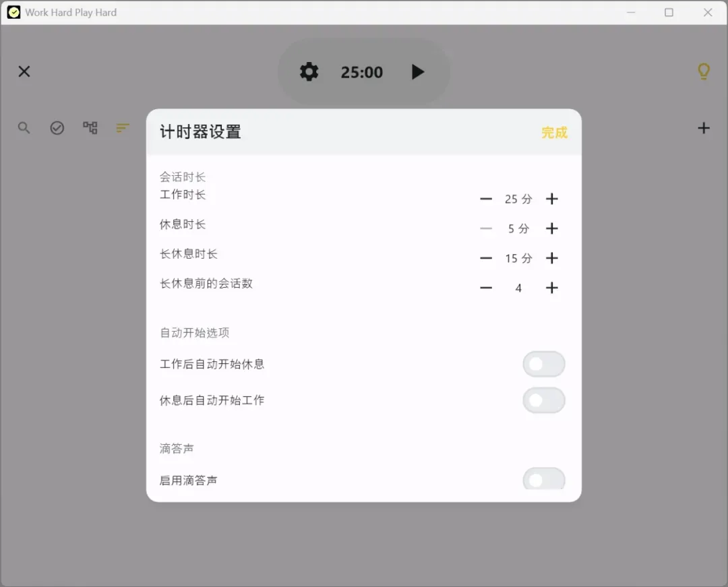728x587 pixels.
Task: Start the 25:00 timer with play button
Action: pos(417,72)
